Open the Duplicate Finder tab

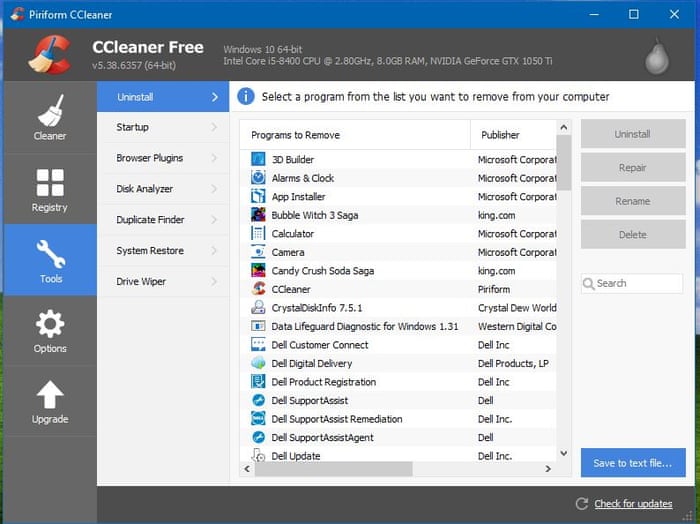(x=150, y=220)
